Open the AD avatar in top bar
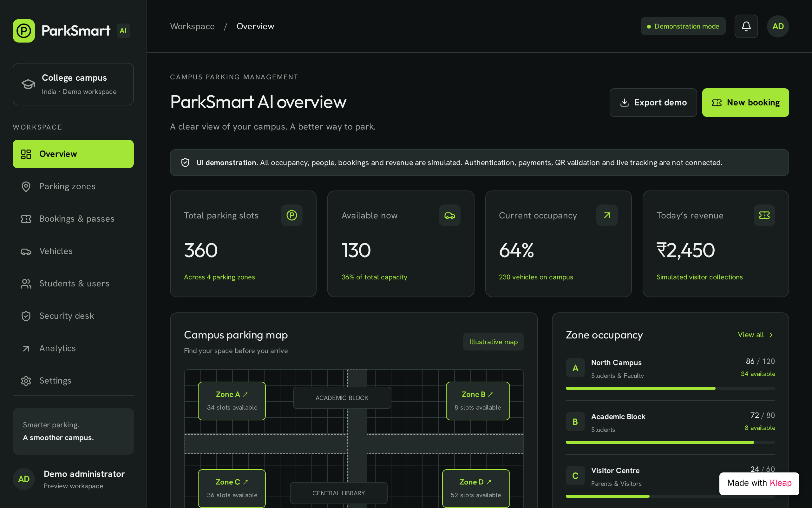This screenshot has height=508, width=812. [x=778, y=26]
